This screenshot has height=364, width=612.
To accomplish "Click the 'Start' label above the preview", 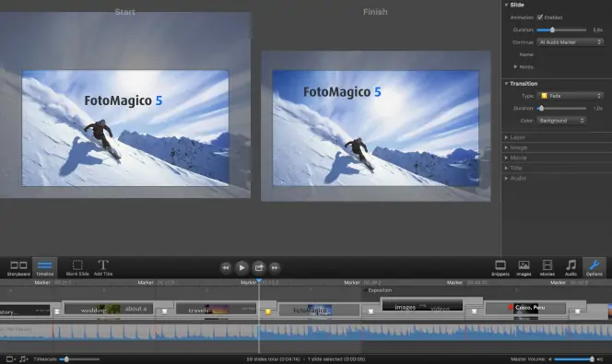I will click(125, 12).
